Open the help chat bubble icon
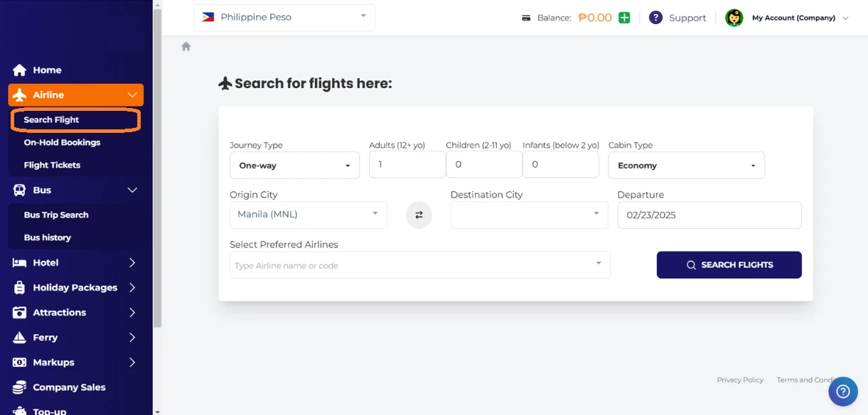 point(843,392)
